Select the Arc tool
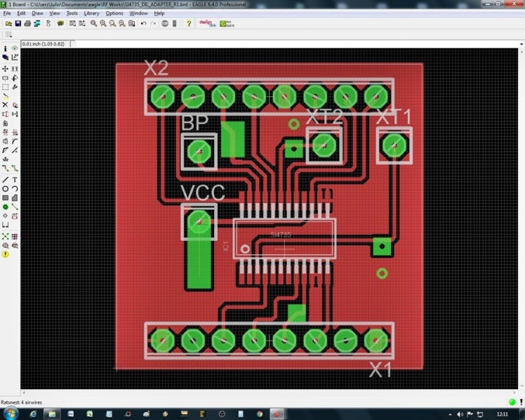 15,189
